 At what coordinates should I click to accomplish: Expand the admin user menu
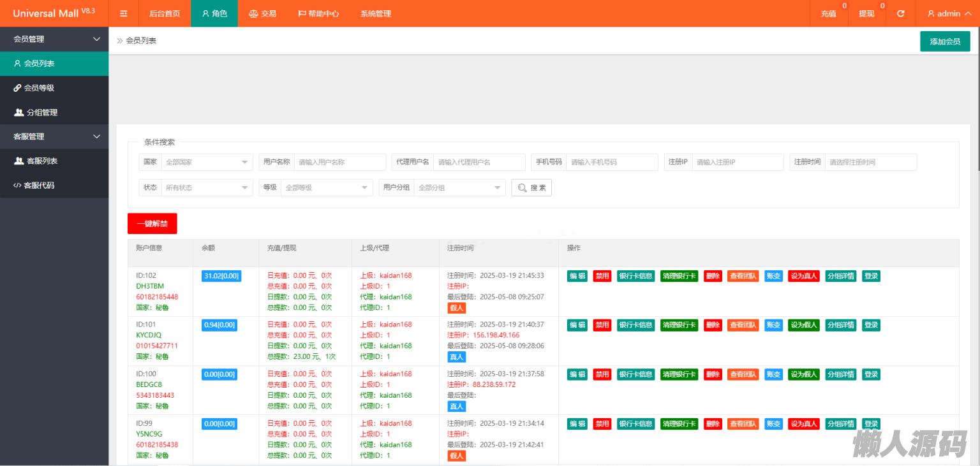(949, 13)
